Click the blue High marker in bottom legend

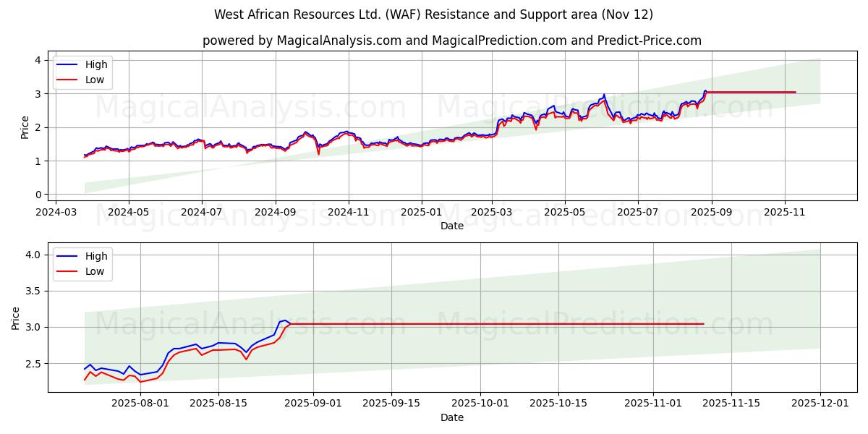pos(68,256)
